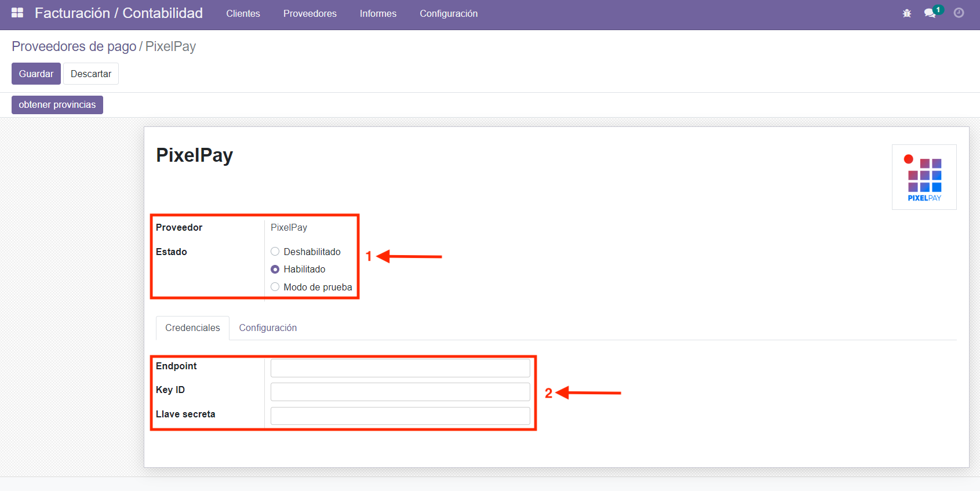Click the Proveedor field label
Screen dimensions: 980x491
(x=179, y=227)
